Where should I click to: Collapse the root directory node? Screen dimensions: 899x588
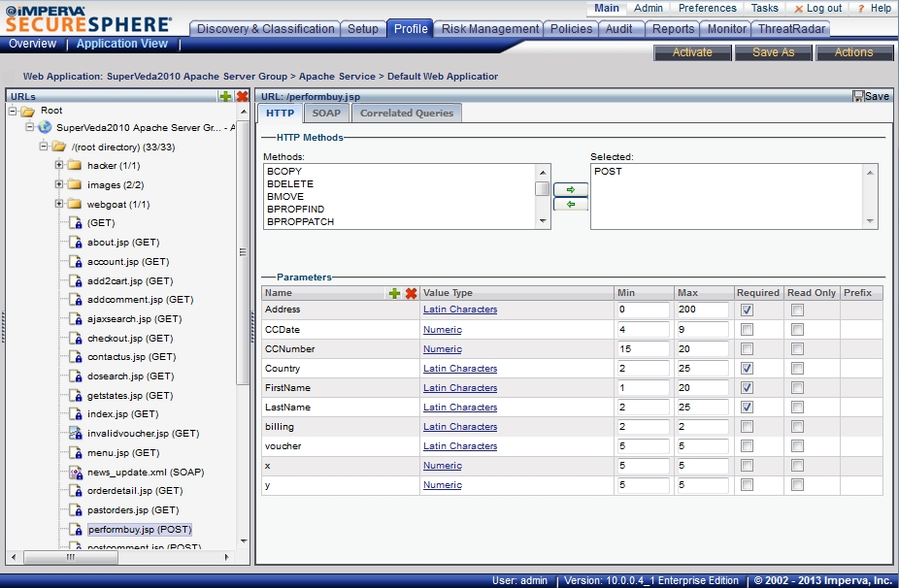(44, 147)
